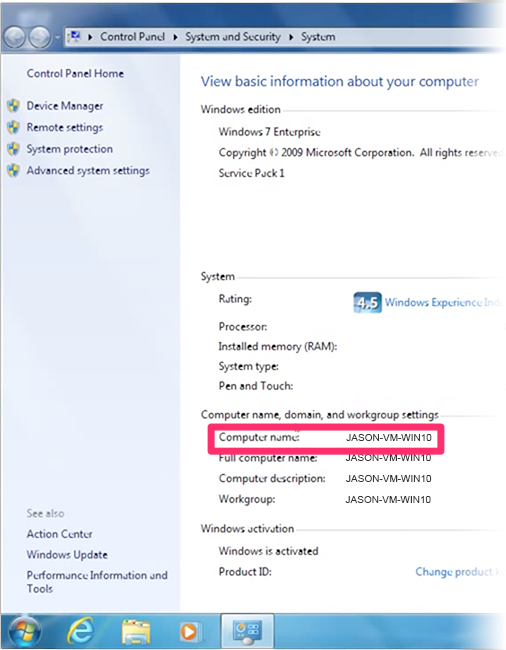The width and height of the screenshot is (506, 650).
Task: Select Full computer name value
Action: coord(389,458)
